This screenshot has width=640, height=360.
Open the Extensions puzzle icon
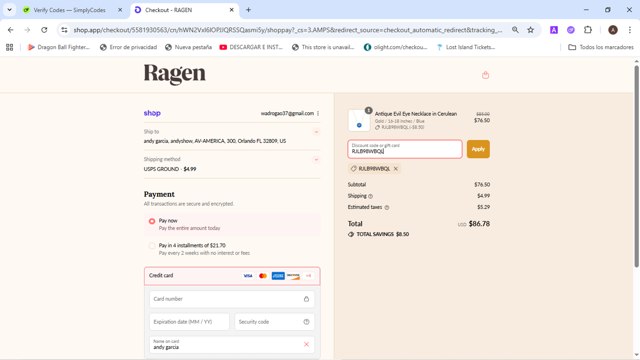click(x=588, y=30)
